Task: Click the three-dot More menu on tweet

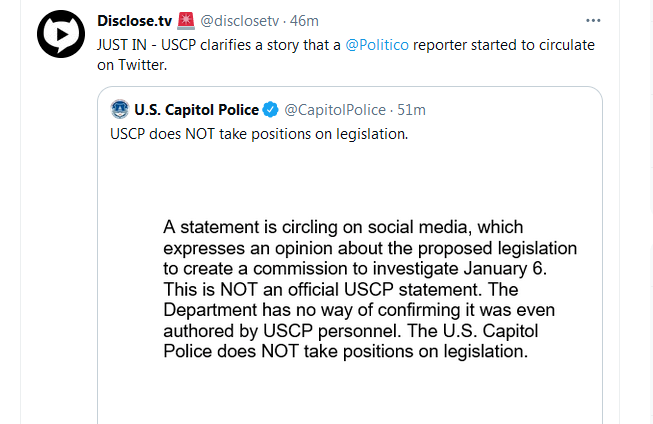Action: pos(593,20)
